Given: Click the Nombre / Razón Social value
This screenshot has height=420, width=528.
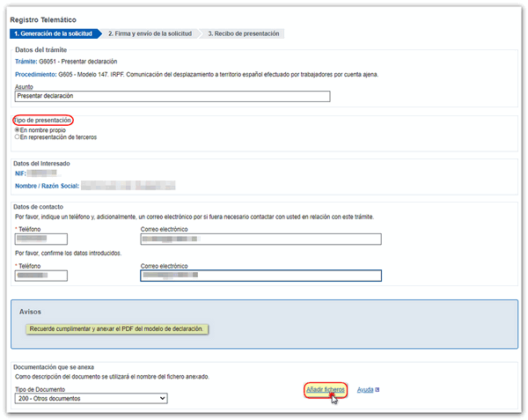Looking at the screenshot, I should (128, 185).
